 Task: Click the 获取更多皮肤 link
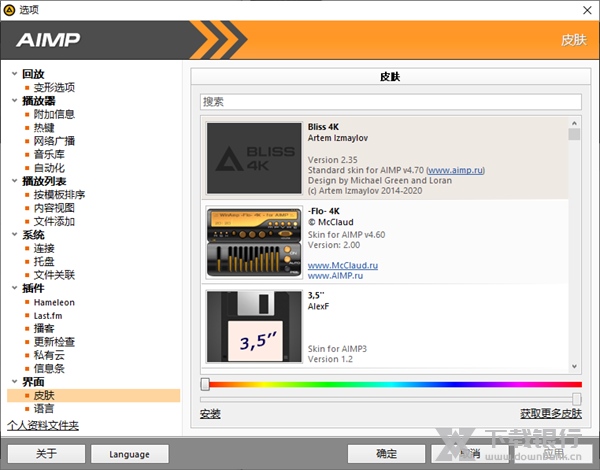550,414
